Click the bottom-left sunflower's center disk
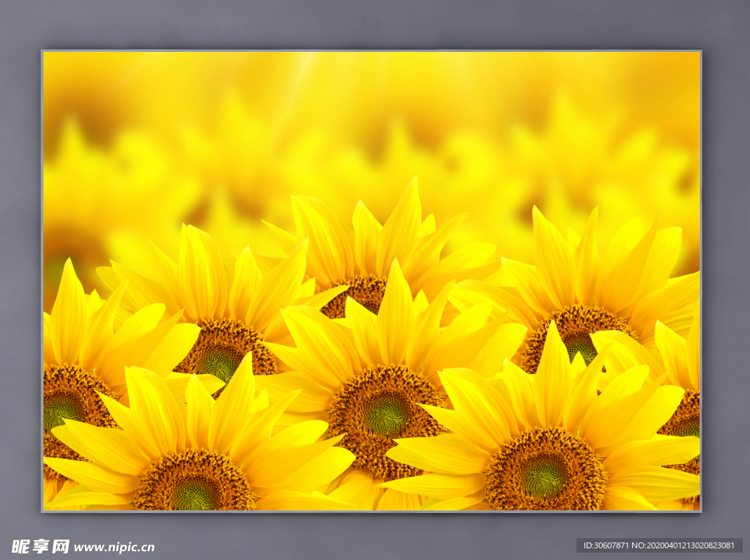This screenshot has height=560, width=750. click(x=195, y=485)
